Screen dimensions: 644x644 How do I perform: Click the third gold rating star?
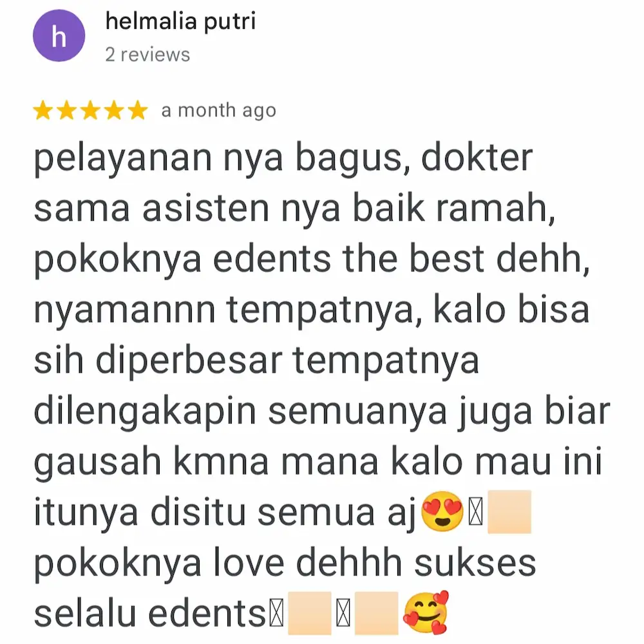tap(90, 110)
